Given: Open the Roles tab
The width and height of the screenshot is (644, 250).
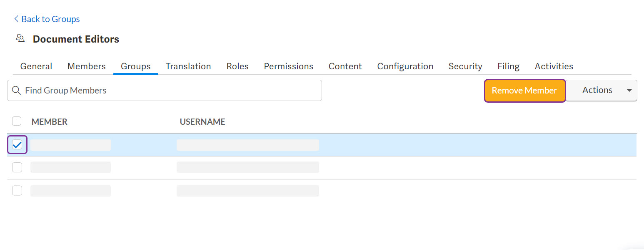Looking at the screenshot, I should pos(237,66).
